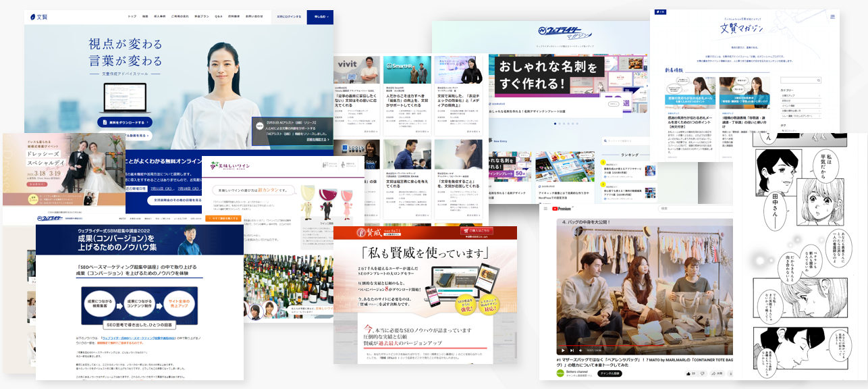Open the hamburger menu on 文賢マガジン
This screenshot has height=389, width=868.
click(x=832, y=16)
